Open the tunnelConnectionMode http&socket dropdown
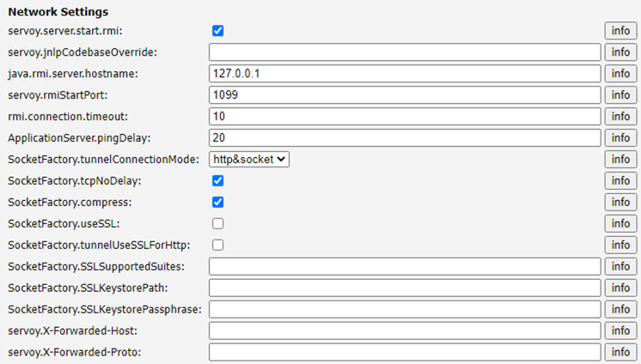The height and width of the screenshot is (364, 641). click(249, 160)
